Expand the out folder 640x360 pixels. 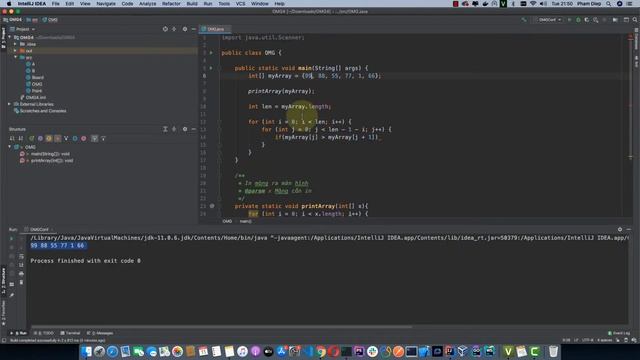(x=15, y=51)
